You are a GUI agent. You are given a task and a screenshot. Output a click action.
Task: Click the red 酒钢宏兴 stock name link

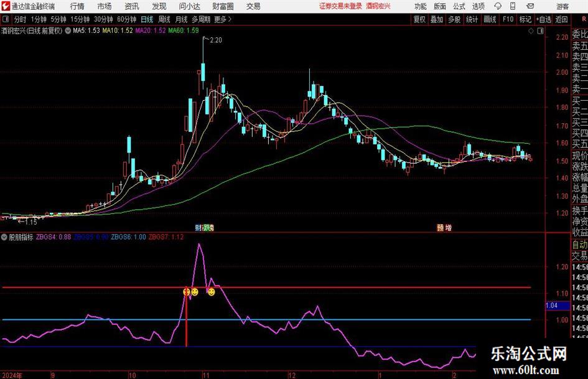pyautogui.click(x=378, y=6)
